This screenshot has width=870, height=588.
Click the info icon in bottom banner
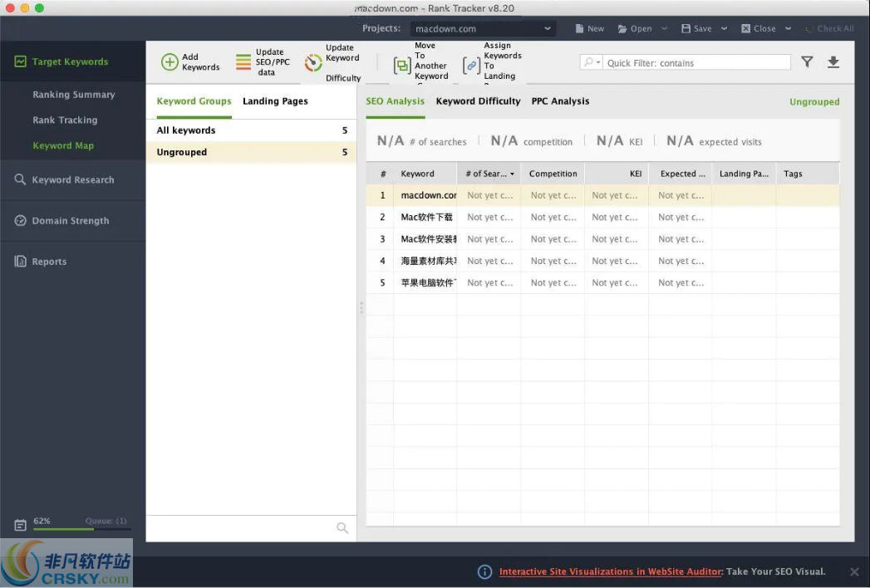[x=484, y=571]
